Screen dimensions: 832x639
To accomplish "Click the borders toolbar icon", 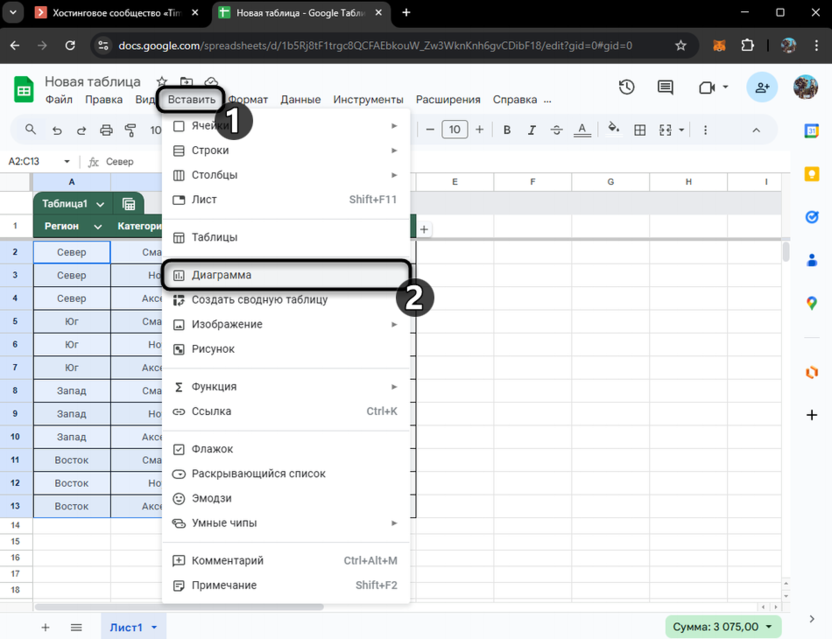I will click(x=640, y=130).
